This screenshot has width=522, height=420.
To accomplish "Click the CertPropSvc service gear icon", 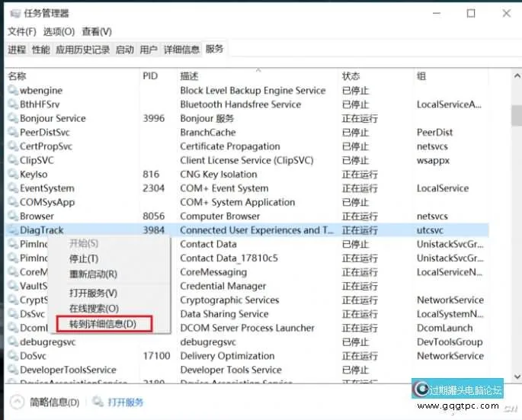I will click(13, 146).
